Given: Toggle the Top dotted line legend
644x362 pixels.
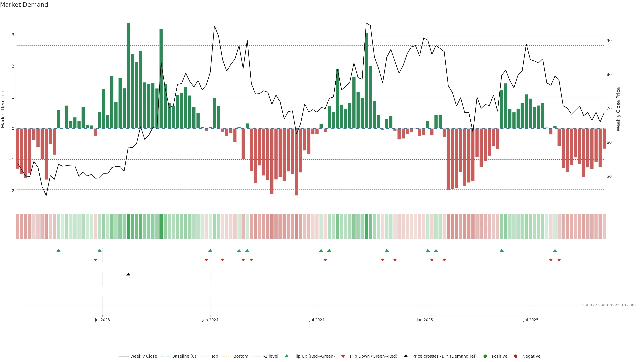Looking at the screenshot, I should click(x=214, y=356).
